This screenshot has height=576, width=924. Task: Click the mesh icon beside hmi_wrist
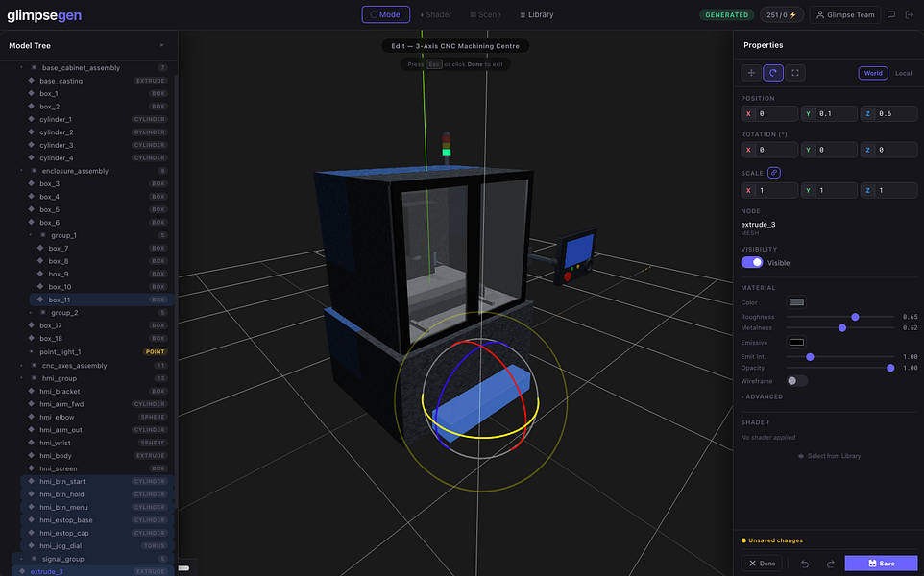(32, 443)
